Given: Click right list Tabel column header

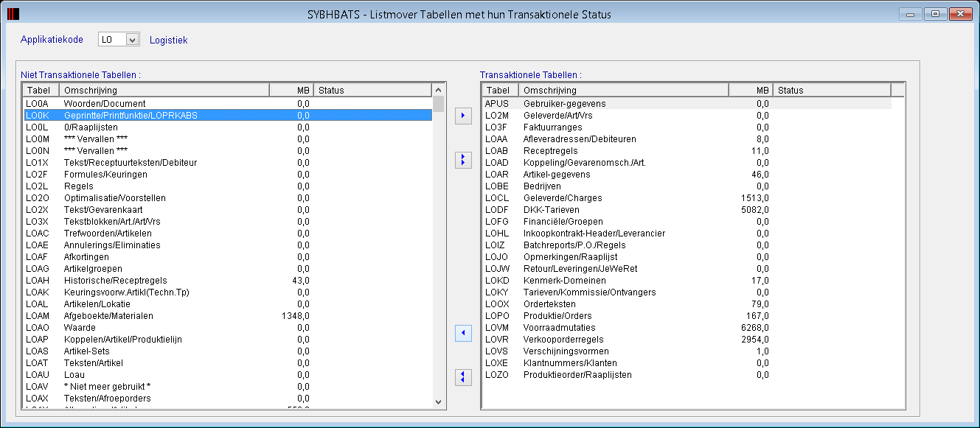Looking at the screenshot, I should click(x=500, y=90).
